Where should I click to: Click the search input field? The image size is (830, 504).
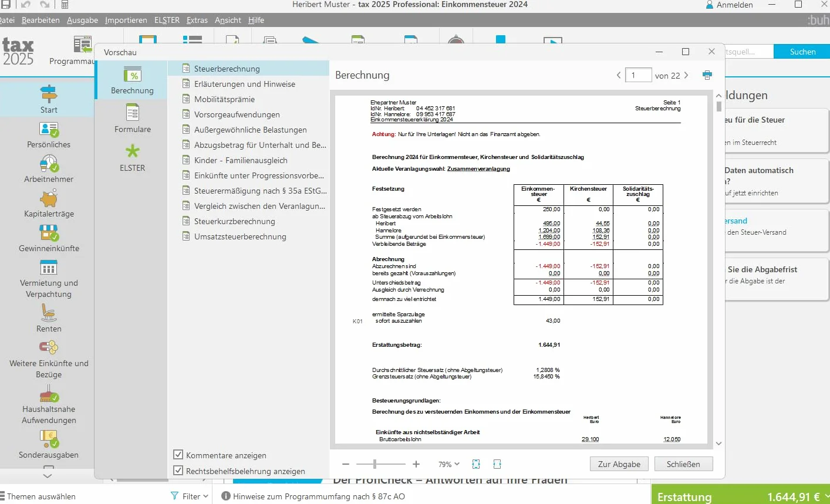coord(749,52)
